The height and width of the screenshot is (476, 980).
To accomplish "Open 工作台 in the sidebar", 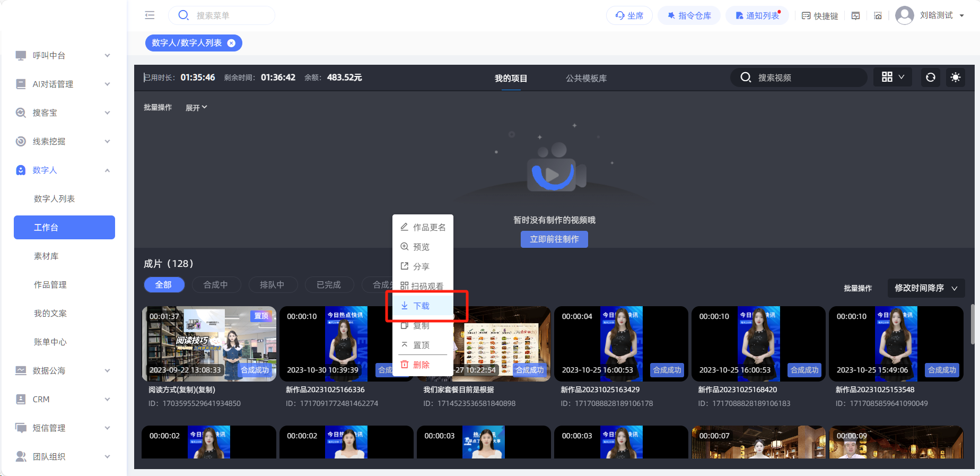I will pos(64,227).
